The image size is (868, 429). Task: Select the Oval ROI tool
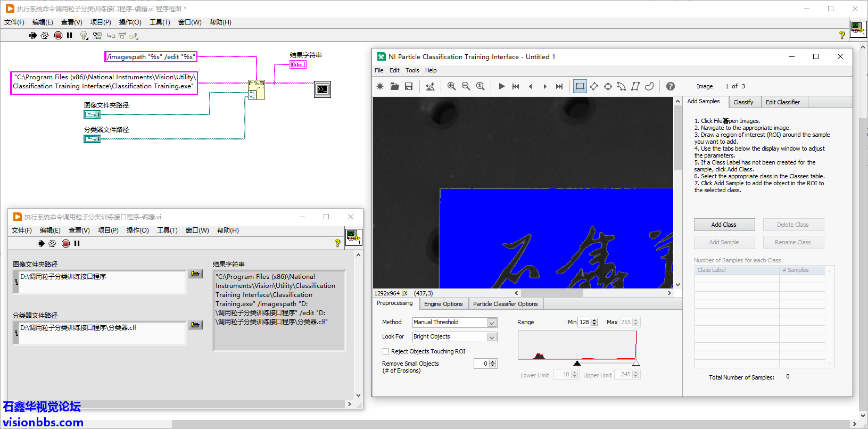pos(608,86)
